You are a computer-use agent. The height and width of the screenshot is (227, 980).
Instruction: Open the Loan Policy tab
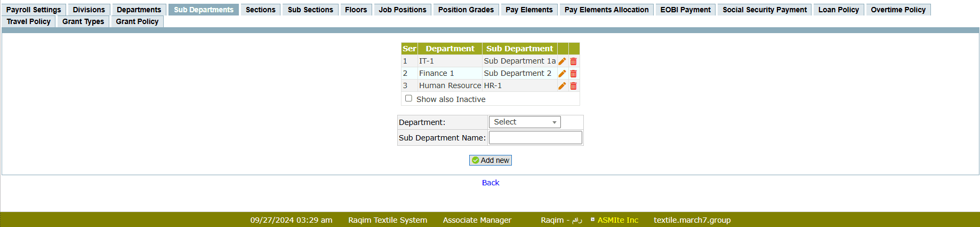tap(839, 10)
